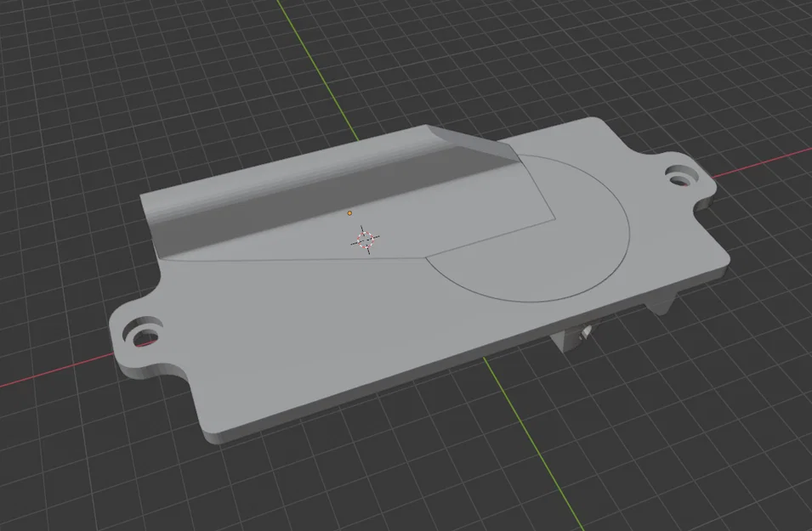
Task: Click the red-white 3D cursor crosshair
Action: pos(365,240)
